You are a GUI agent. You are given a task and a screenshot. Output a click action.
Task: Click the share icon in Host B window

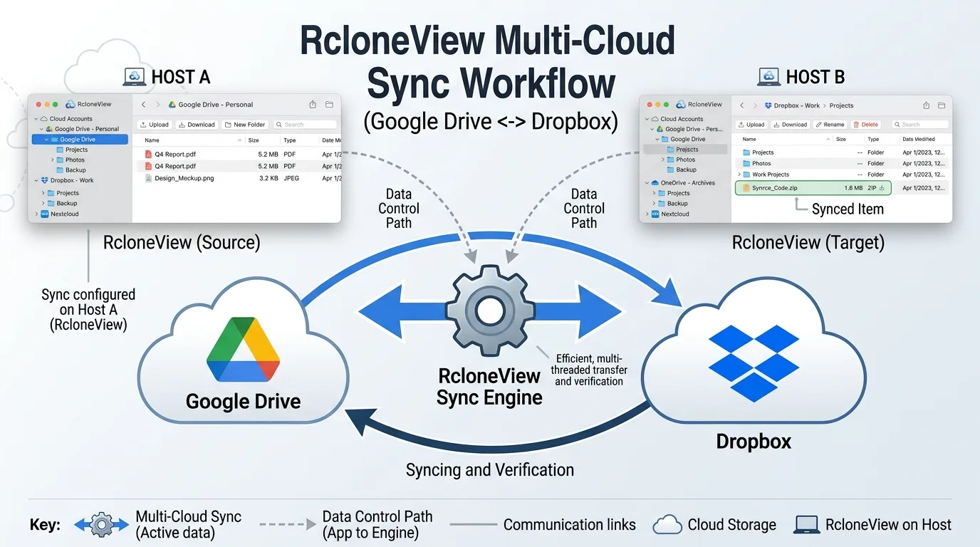point(926,105)
